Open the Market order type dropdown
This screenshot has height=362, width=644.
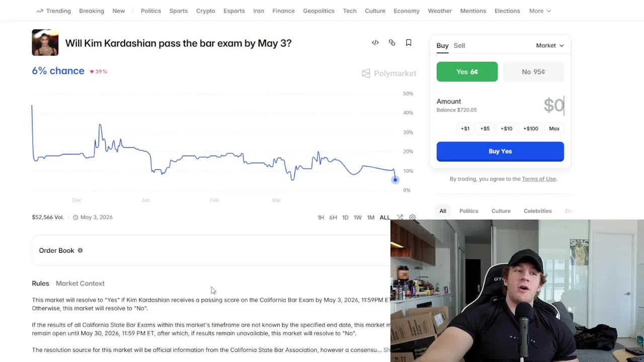point(550,45)
